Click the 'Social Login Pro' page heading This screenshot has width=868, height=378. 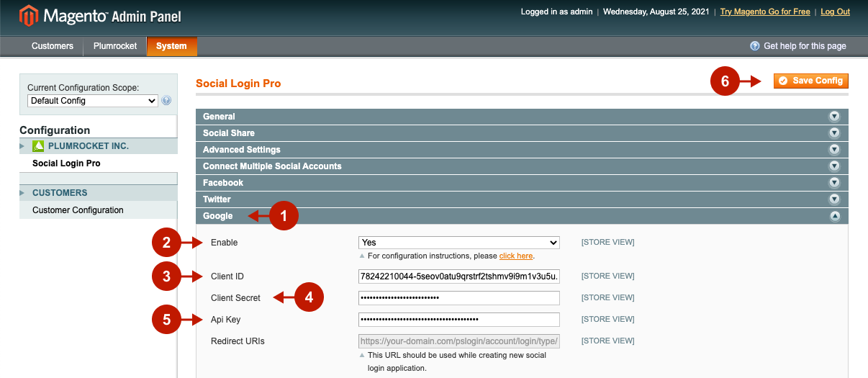click(238, 84)
